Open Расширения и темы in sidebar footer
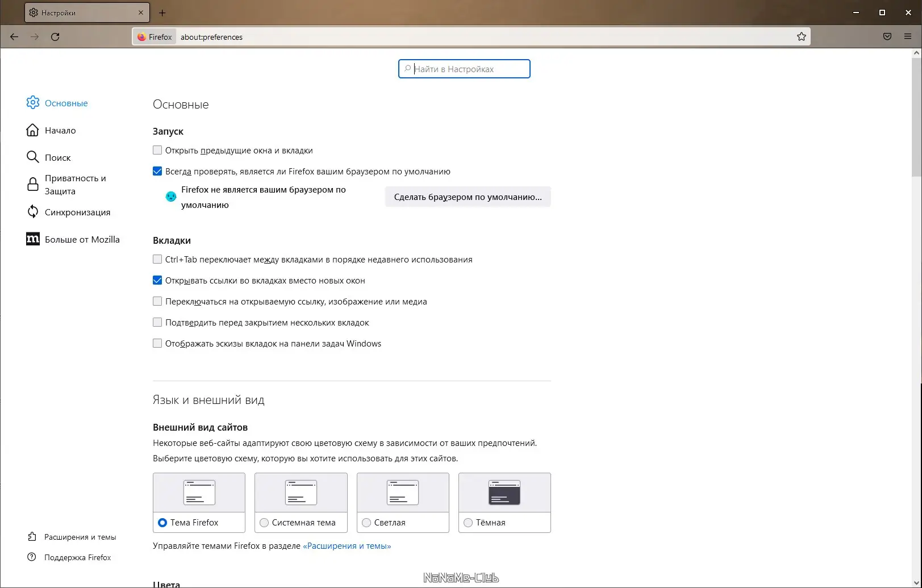 80,537
